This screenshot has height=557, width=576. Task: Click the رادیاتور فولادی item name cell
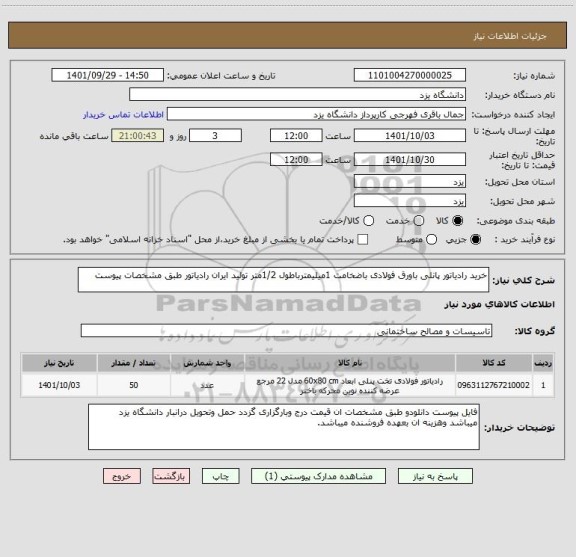point(350,385)
